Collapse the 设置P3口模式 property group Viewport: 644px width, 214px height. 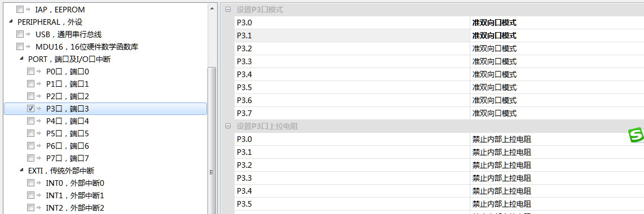[228, 10]
